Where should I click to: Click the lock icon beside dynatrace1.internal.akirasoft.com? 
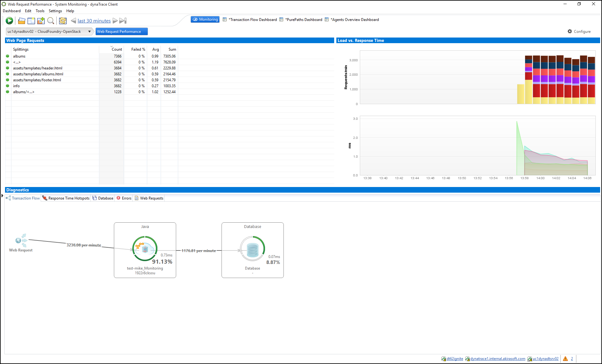click(467, 359)
